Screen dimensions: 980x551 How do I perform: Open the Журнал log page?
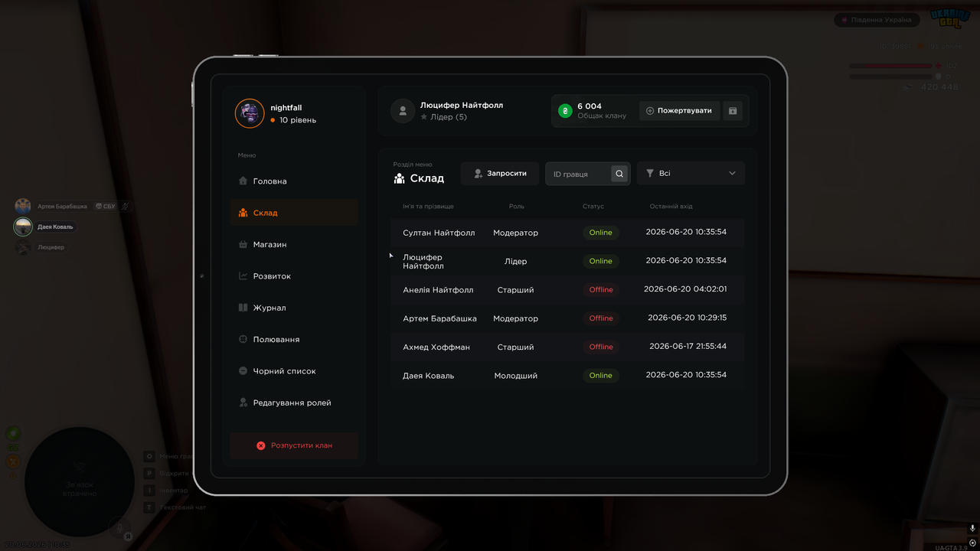point(294,308)
